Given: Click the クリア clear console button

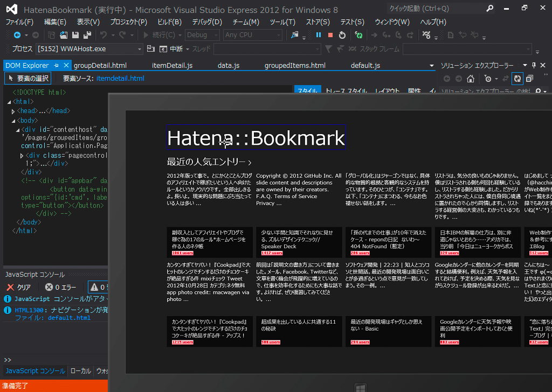Looking at the screenshot, I should pyautogui.click(x=19, y=287).
